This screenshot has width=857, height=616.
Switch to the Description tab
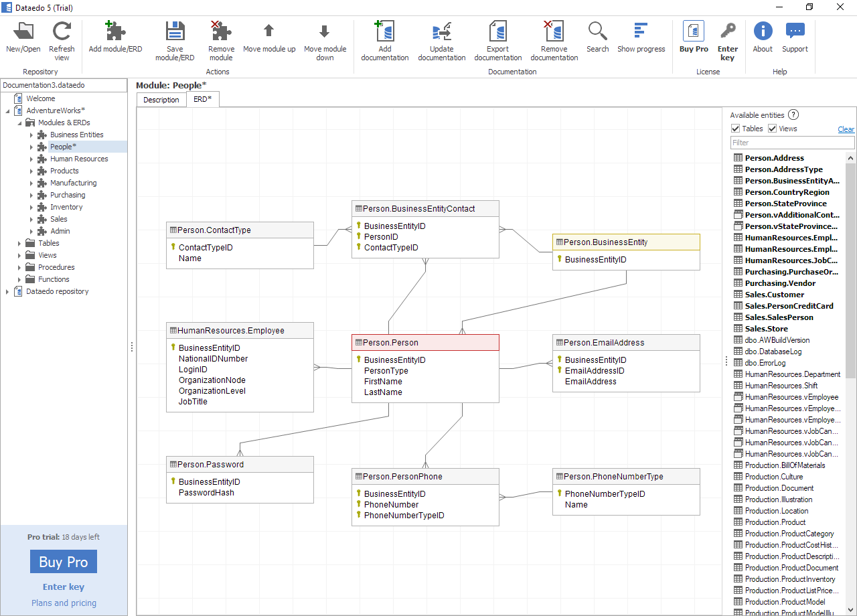coord(161,100)
